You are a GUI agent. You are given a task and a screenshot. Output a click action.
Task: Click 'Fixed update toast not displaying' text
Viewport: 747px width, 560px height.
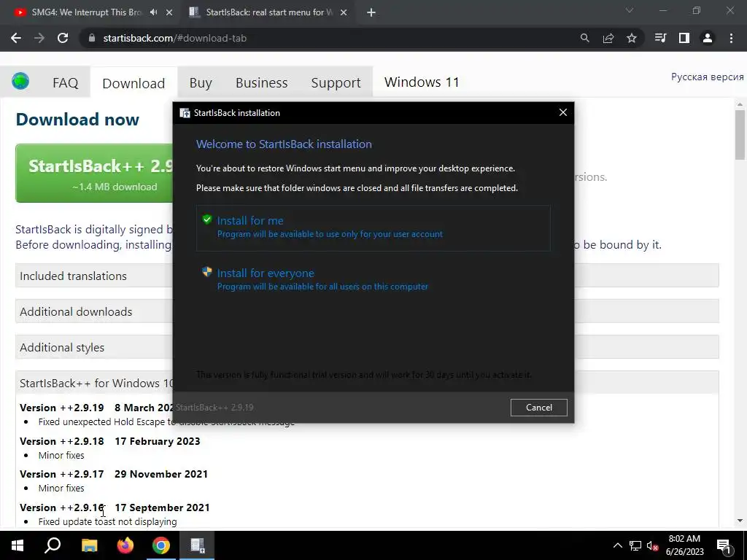pos(108,521)
